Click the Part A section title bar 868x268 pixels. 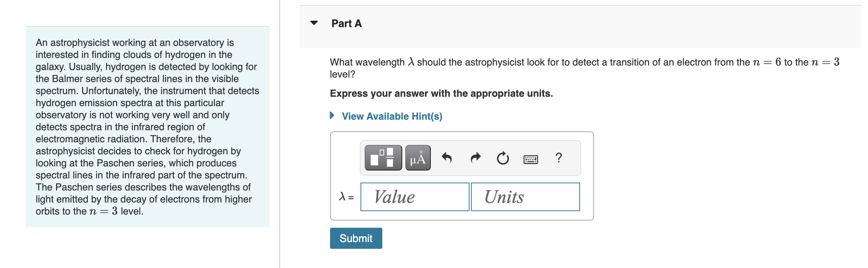[x=451, y=23]
